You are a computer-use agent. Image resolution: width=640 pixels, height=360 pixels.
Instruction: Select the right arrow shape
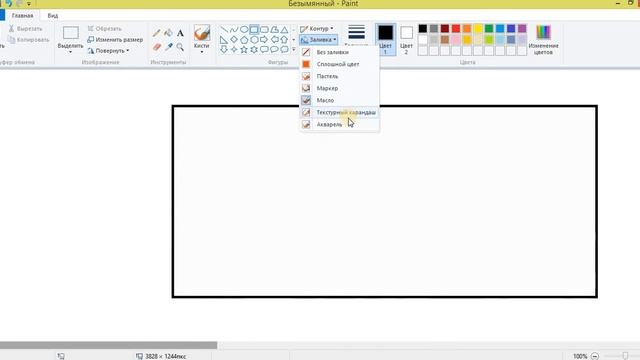[264, 40]
